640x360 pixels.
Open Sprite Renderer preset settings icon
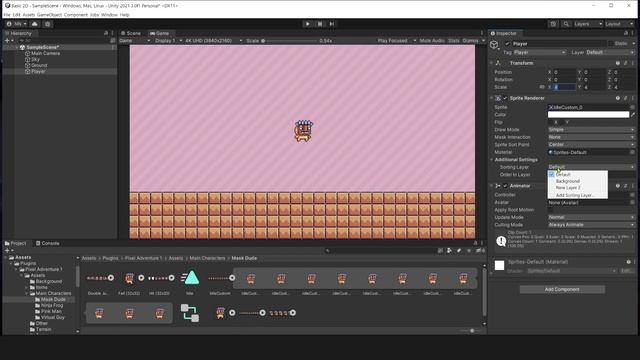tap(625, 98)
